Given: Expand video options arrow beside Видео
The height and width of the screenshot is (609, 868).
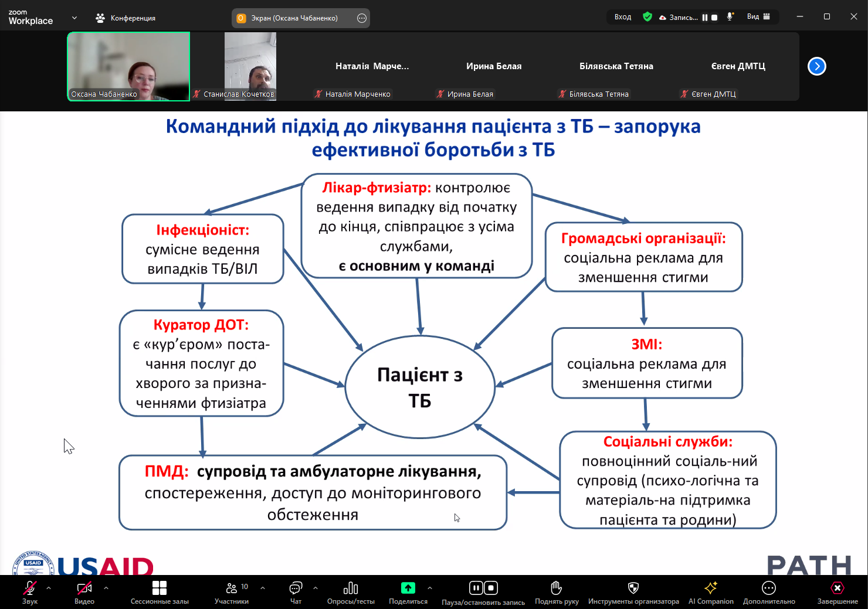Looking at the screenshot, I should point(106,587).
